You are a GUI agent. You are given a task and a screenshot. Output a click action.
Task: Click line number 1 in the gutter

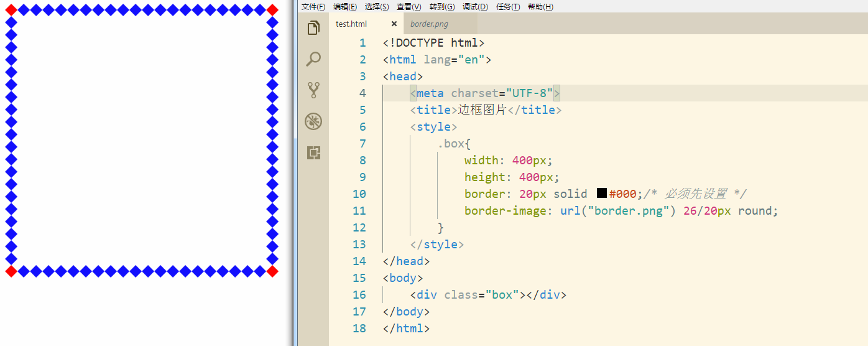363,43
